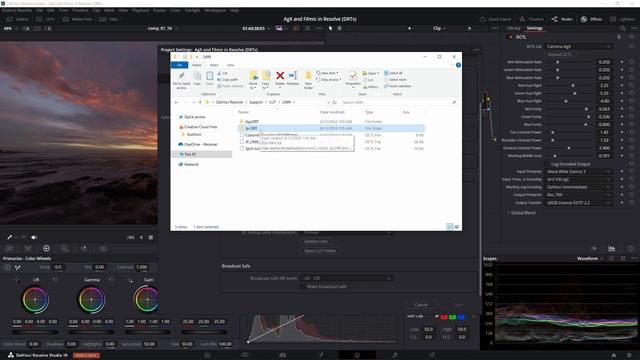The image size is (640, 360).
Task: Click the Delete red X in Explorer ribbon
Action: coord(280,76)
